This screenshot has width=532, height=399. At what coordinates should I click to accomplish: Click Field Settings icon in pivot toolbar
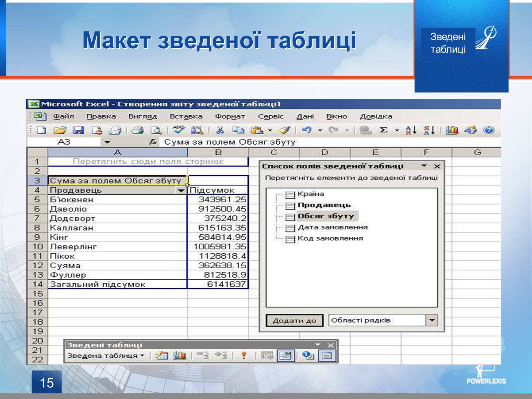tap(309, 355)
